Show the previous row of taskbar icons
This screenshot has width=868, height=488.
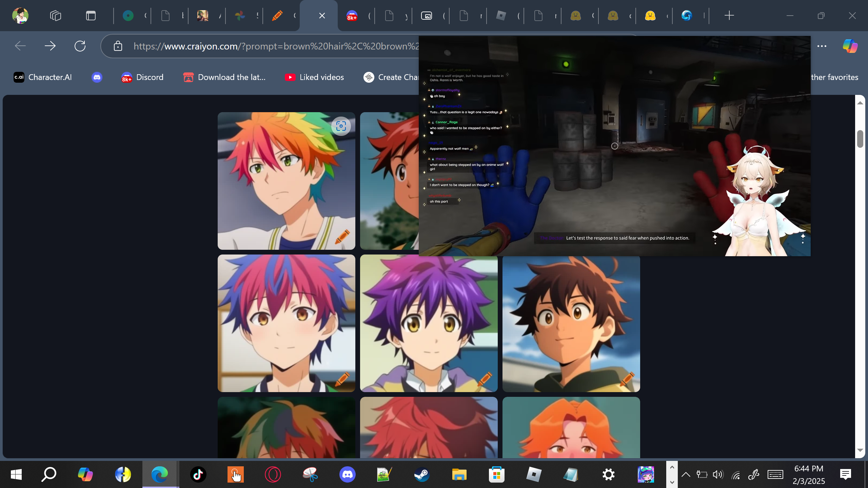(x=672, y=467)
